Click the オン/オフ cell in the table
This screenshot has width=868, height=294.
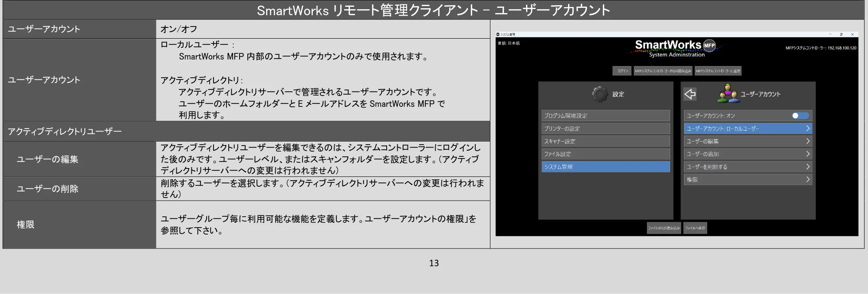(x=323, y=29)
